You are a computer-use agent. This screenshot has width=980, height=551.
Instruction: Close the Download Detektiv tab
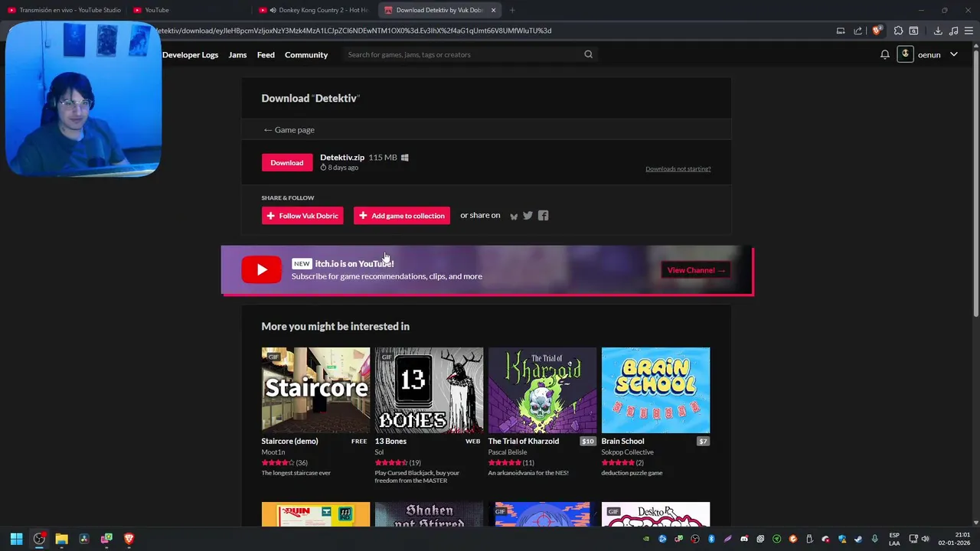coord(493,10)
